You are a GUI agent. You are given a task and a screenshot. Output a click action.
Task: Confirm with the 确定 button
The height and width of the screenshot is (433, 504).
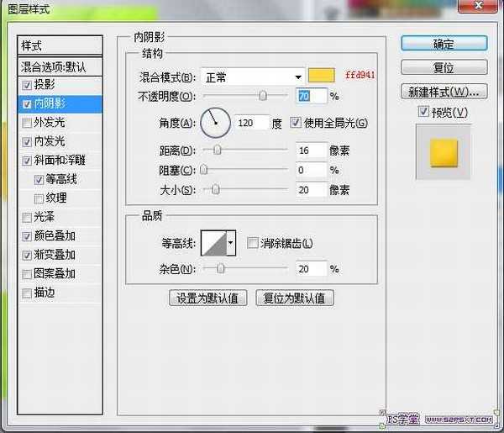click(x=444, y=44)
